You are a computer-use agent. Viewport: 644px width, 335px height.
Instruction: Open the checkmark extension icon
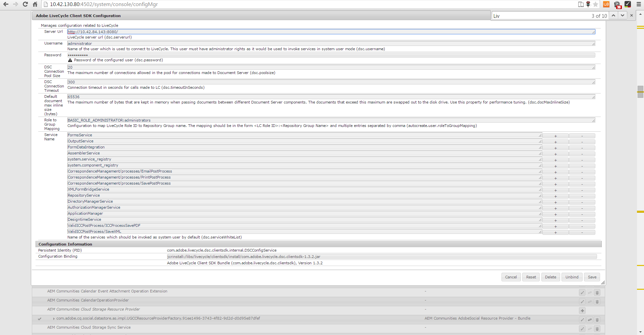(x=628, y=4)
